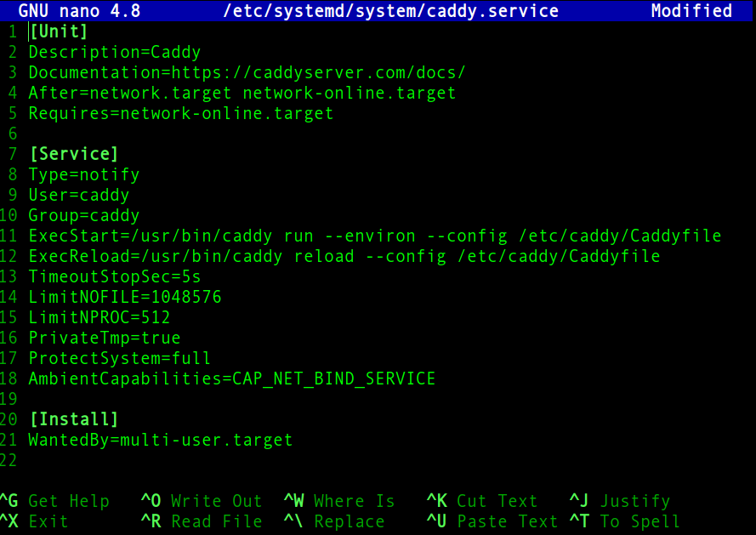Click the Get Help shortcut label

(x=69, y=501)
